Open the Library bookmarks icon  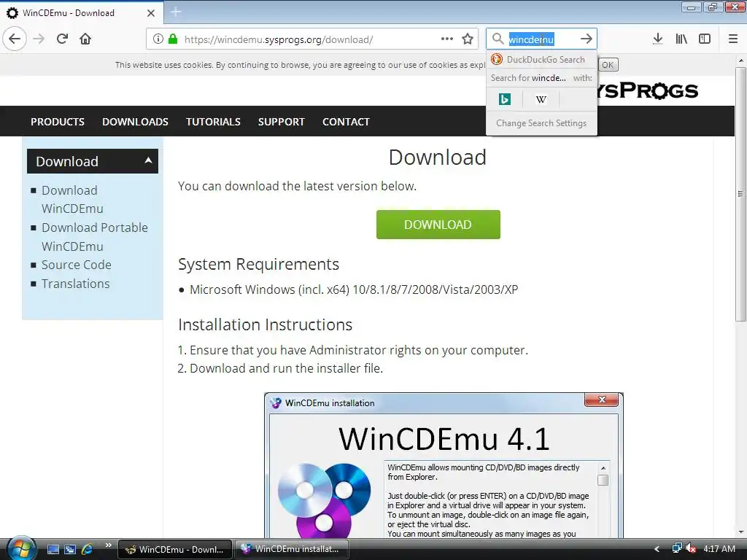pyautogui.click(x=681, y=39)
